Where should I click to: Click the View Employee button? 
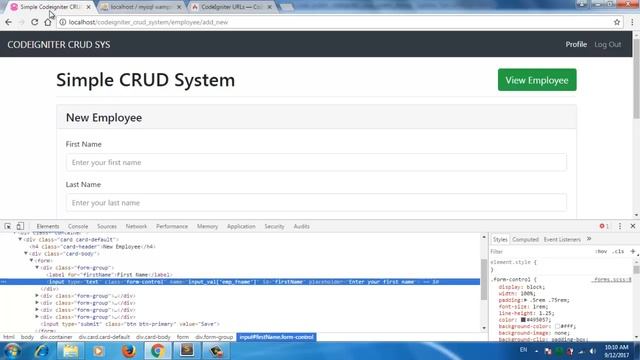(x=537, y=80)
